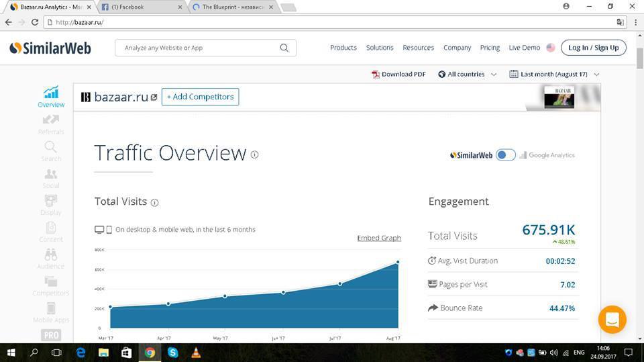Open a new browser tab
Screen dimensions: 644x362
[x=288, y=7]
